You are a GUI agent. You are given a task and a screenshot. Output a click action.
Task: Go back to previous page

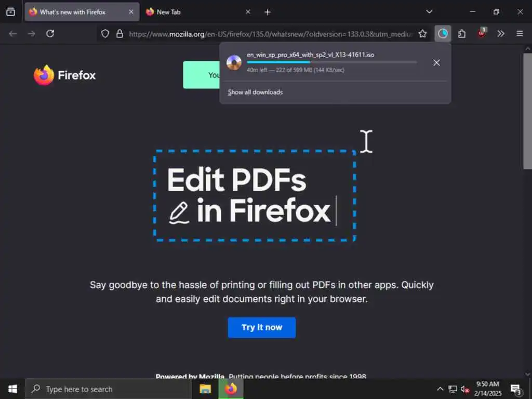coord(12,34)
